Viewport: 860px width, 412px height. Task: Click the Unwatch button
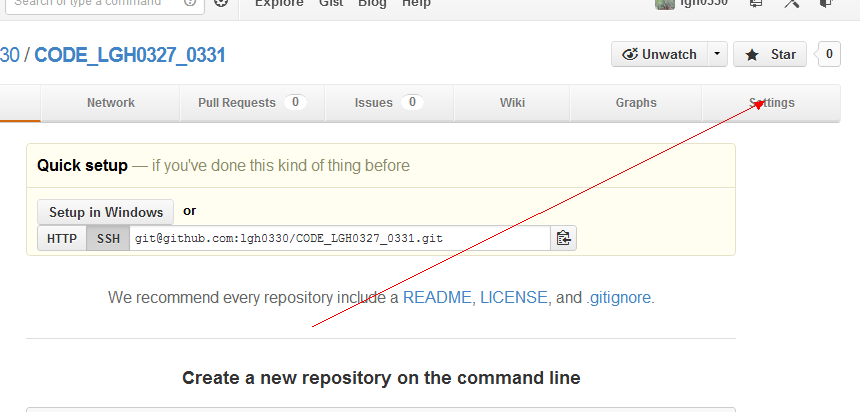click(x=660, y=54)
